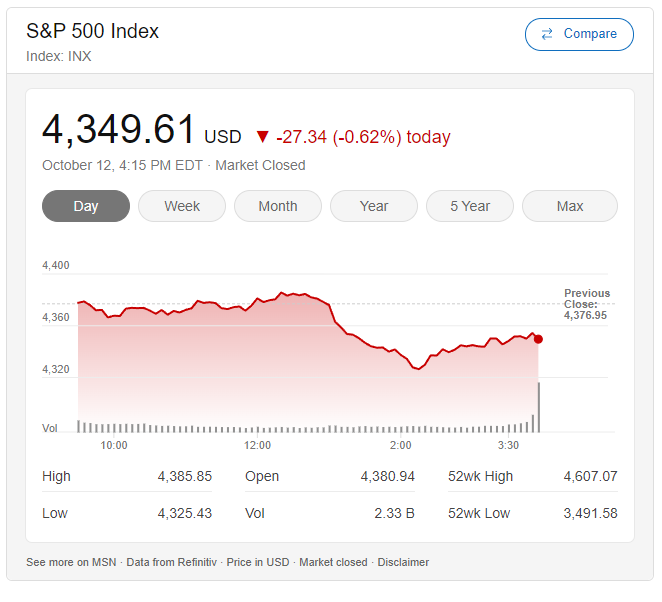Click the tall closing volume bar
Viewport: 662px width, 602px height.
click(539, 407)
